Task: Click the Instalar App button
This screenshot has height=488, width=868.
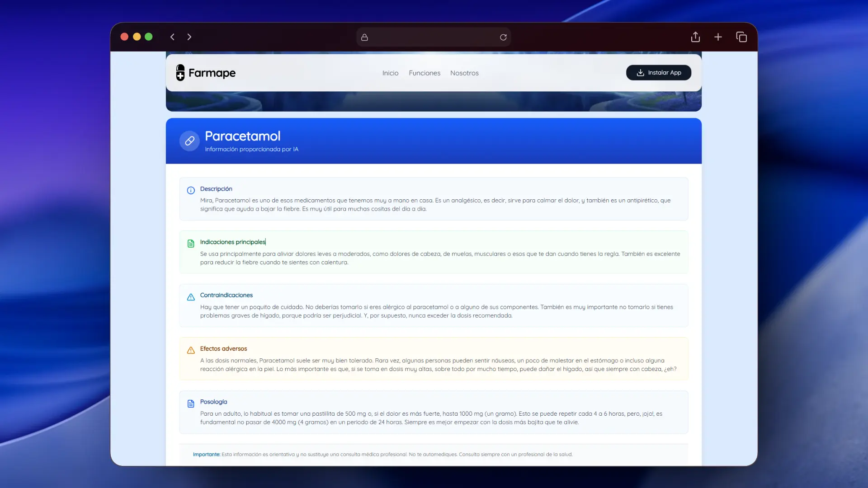Action: click(658, 73)
